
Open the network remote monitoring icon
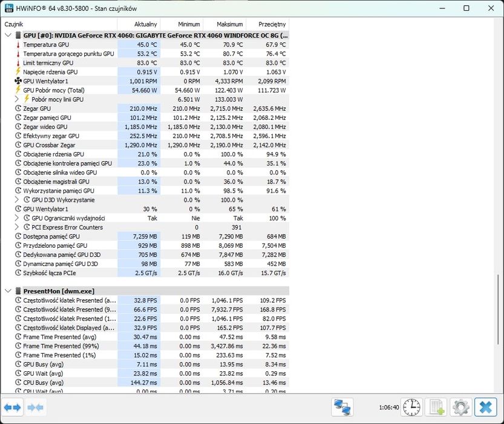tap(342, 407)
